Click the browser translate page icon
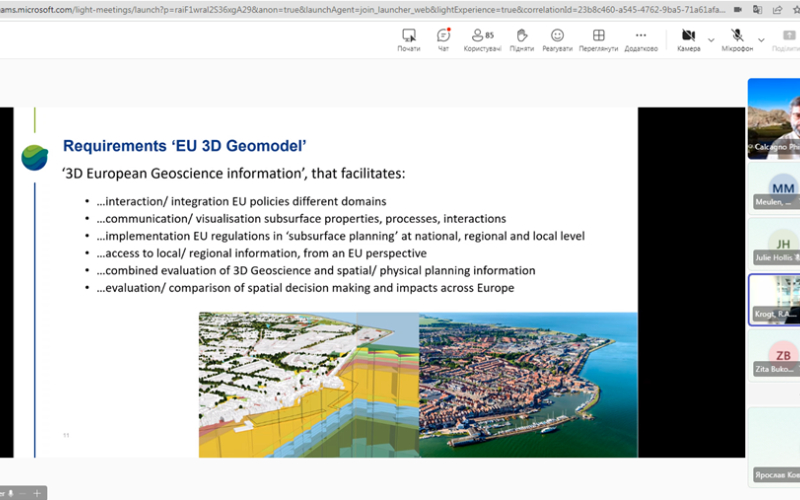Viewport: 800px width, 500px height. 758,10
